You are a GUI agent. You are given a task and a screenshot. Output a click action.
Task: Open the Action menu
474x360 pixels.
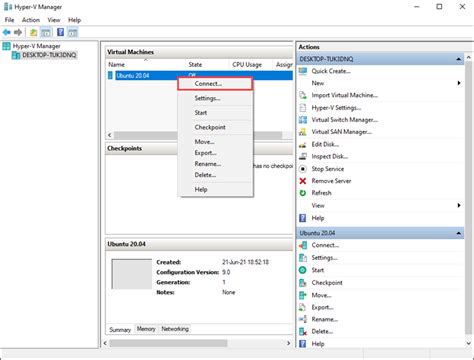coord(31,20)
